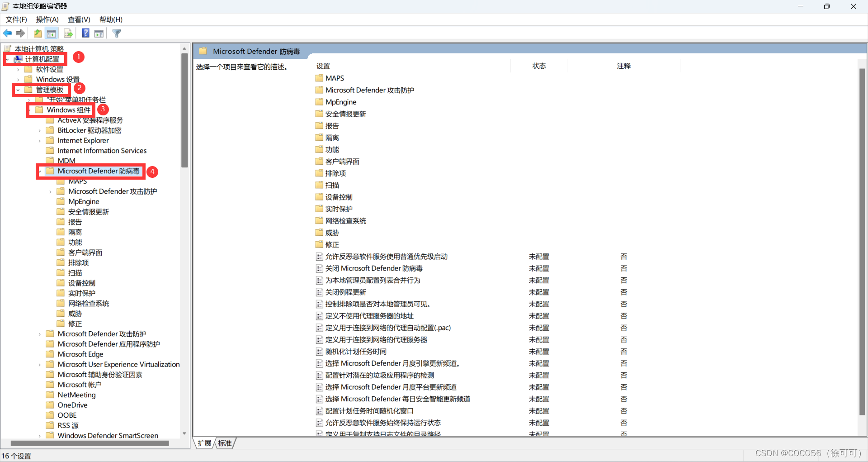This screenshot has height=462, width=868.
Task: Click folder icon of 扫描 in the right pane
Action: point(319,185)
